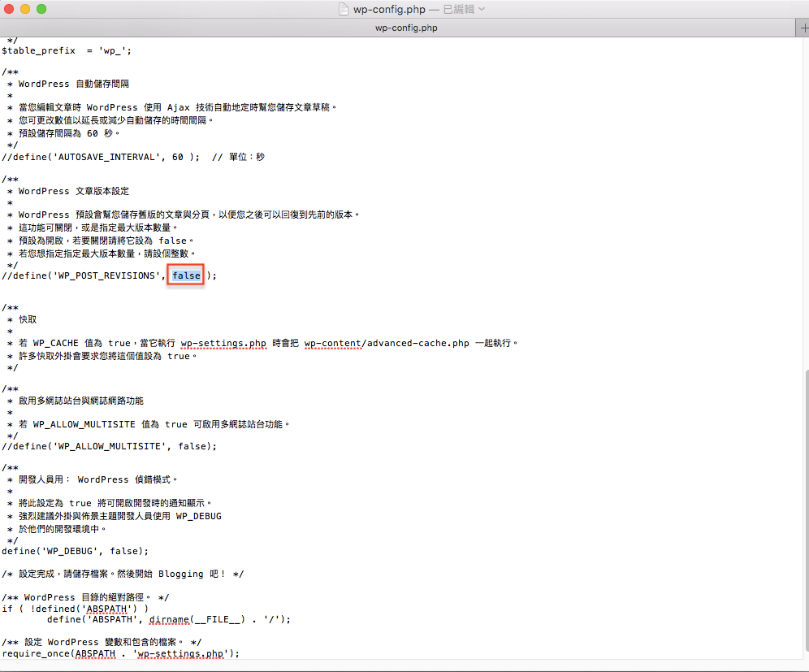This screenshot has width=809, height=672.
Task: Click the wp-config.php document icon in title bar
Action: point(343,9)
